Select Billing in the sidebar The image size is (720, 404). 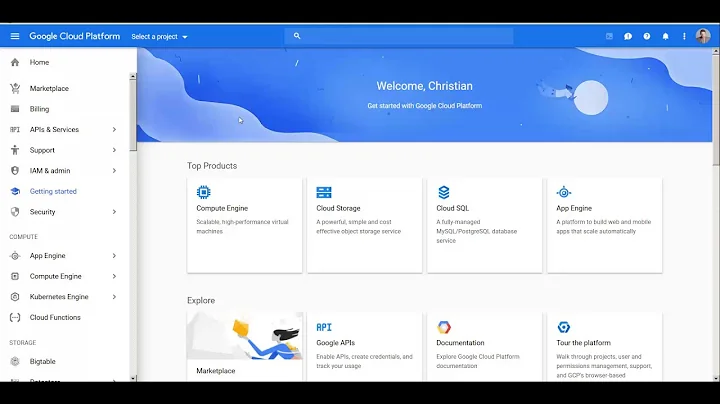coord(39,109)
